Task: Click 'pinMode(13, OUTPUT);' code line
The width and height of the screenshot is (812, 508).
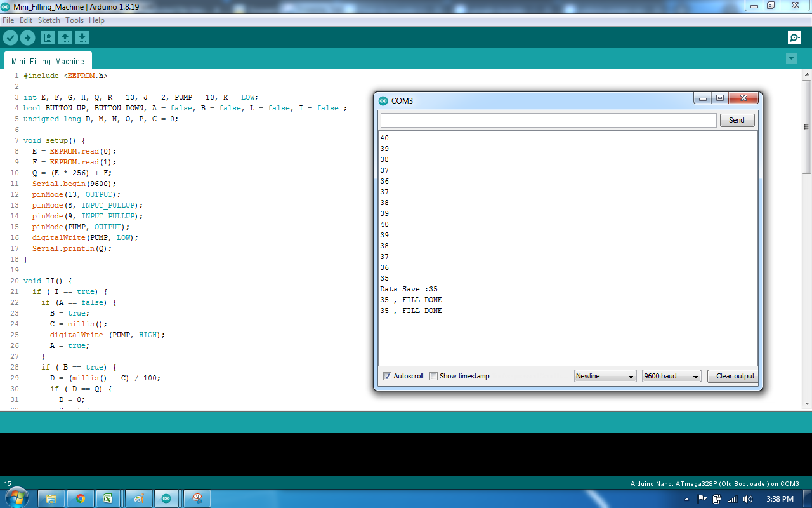Action: tap(76, 194)
